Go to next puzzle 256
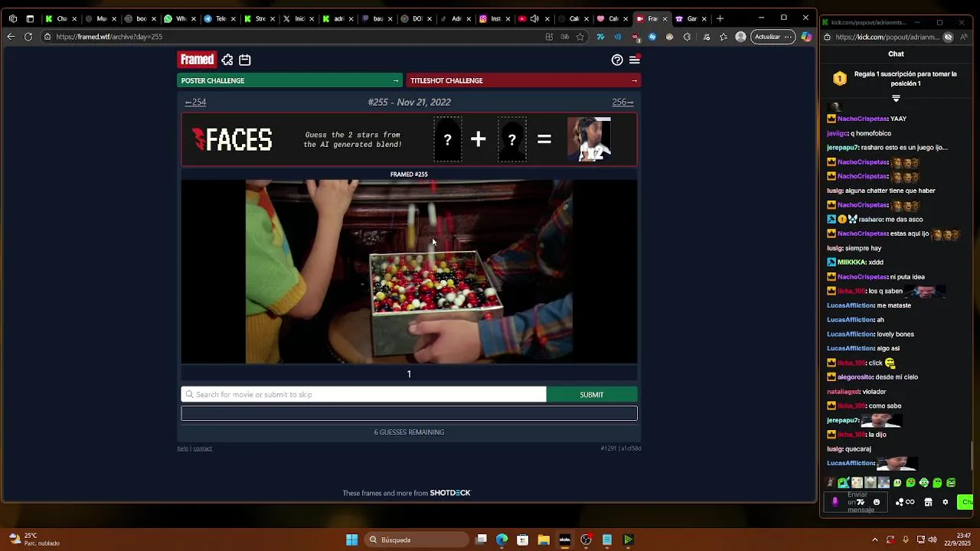This screenshot has height=551, width=980. tap(622, 102)
